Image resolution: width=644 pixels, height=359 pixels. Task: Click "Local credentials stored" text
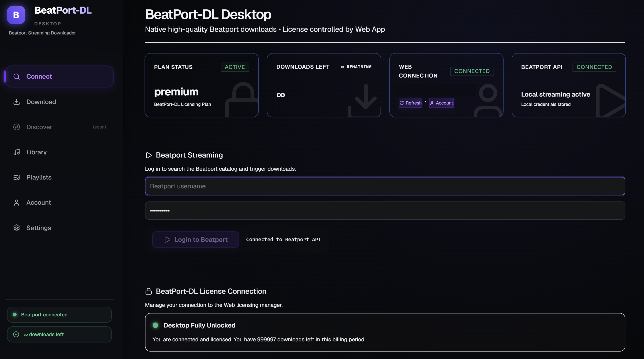click(546, 104)
